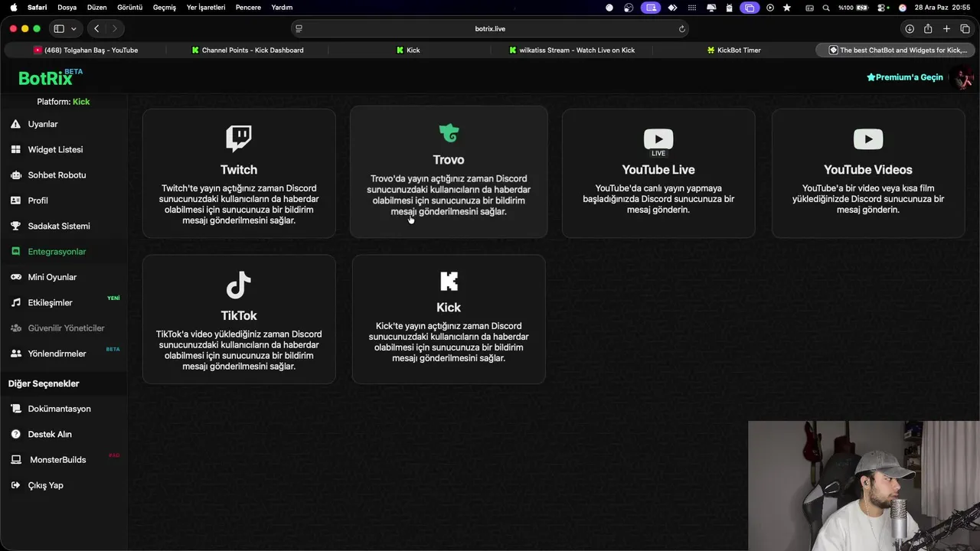Click the battery status indicator

click(854, 8)
